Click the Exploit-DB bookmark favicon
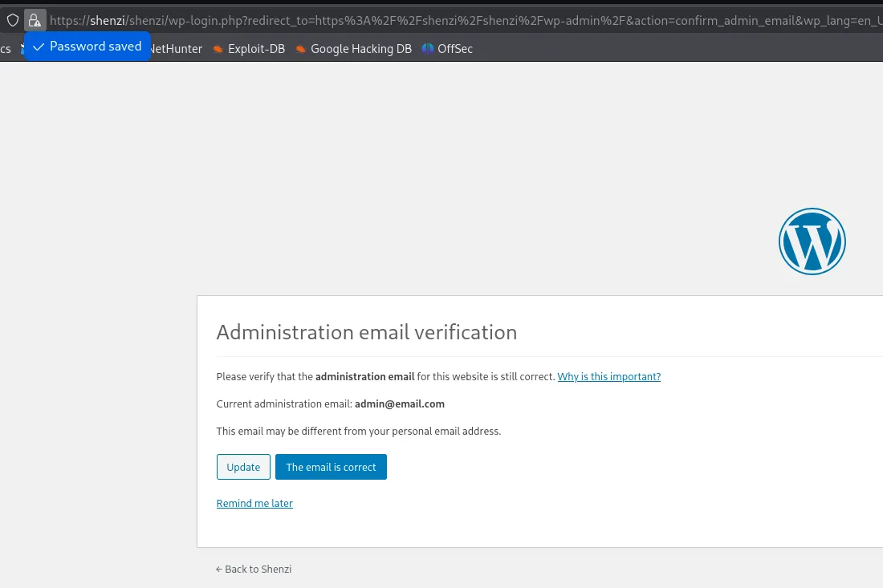This screenshot has width=883, height=588. tap(218, 49)
